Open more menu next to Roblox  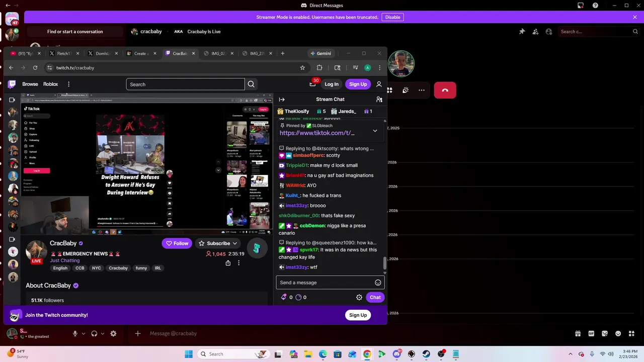68,84
